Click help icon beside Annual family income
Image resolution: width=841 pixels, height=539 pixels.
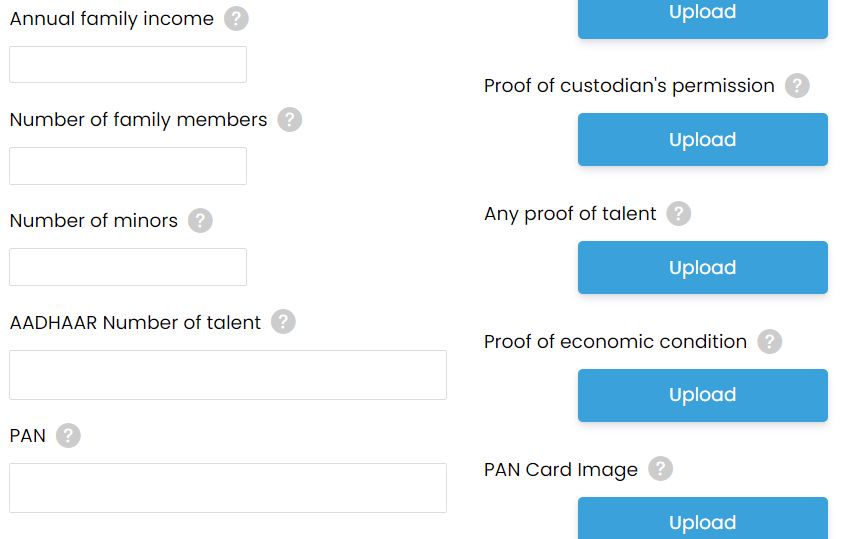tap(236, 19)
